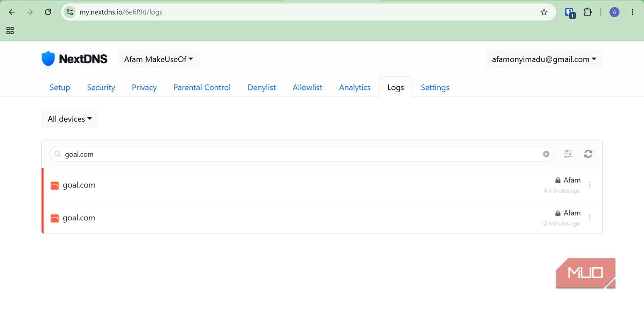Viewport: 644px width, 317px height.
Task: Click the red favicon of the 12 minutes ago entry
Action: (55, 218)
